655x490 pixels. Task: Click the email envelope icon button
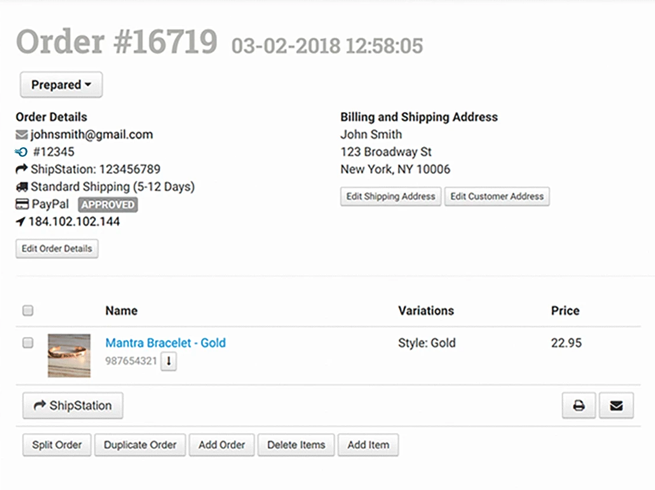click(x=616, y=405)
